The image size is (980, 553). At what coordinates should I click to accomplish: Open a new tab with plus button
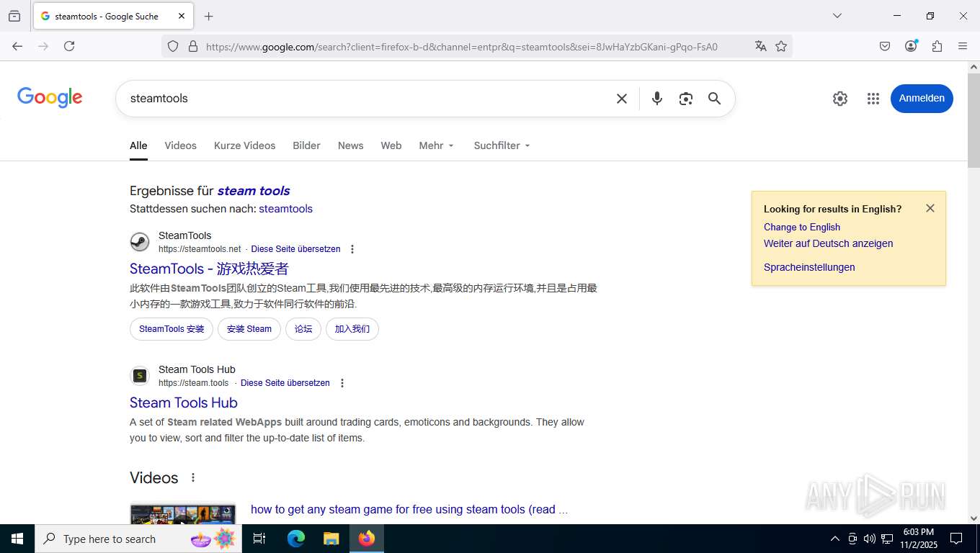[209, 16]
